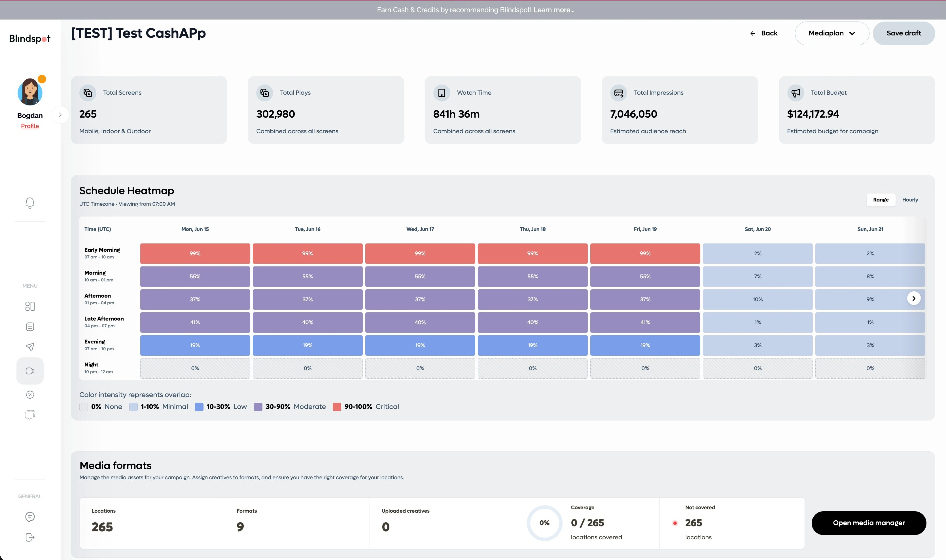Click the 10-30% Low legend swatch
Image resolution: width=946 pixels, height=560 pixels.
(x=199, y=407)
